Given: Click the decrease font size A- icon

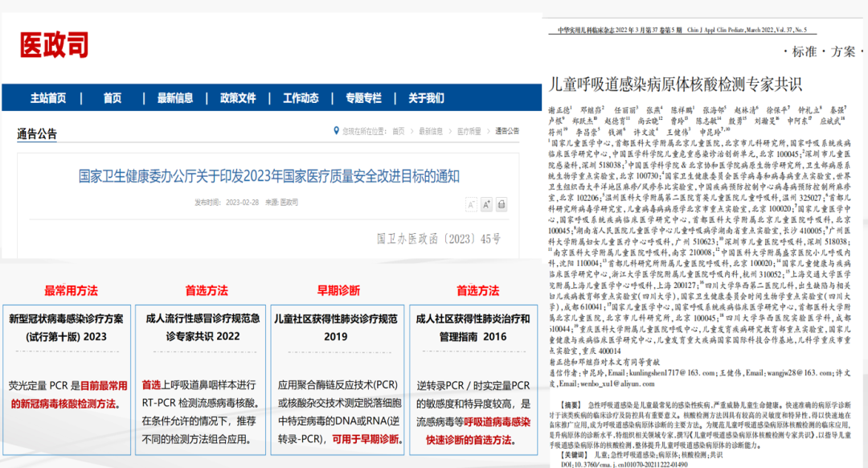Looking at the screenshot, I should pyautogui.click(x=469, y=204).
